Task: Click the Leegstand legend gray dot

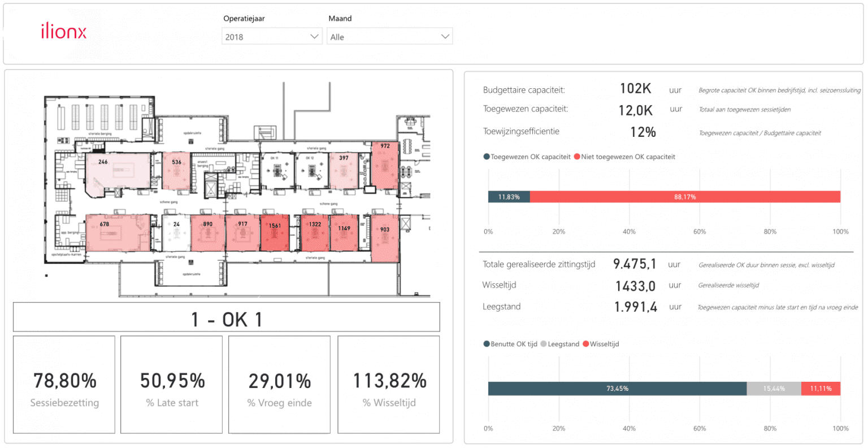Action: 544,344
